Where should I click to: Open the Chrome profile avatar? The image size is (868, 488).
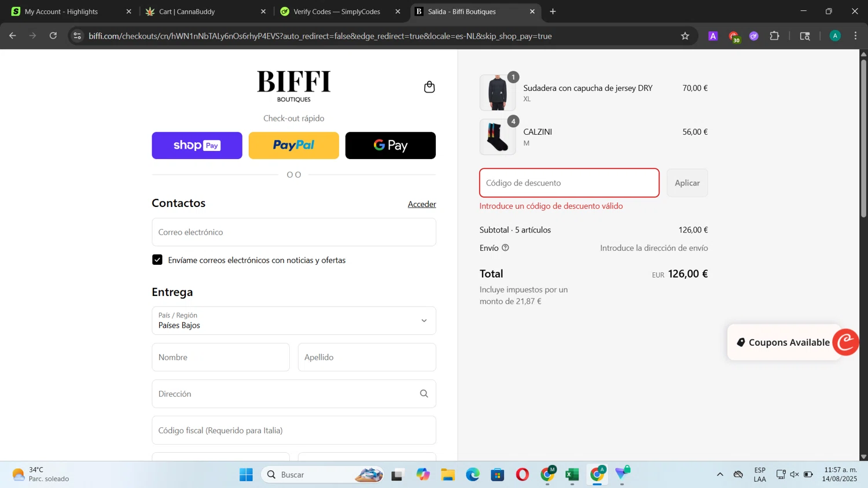coord(835,36)
